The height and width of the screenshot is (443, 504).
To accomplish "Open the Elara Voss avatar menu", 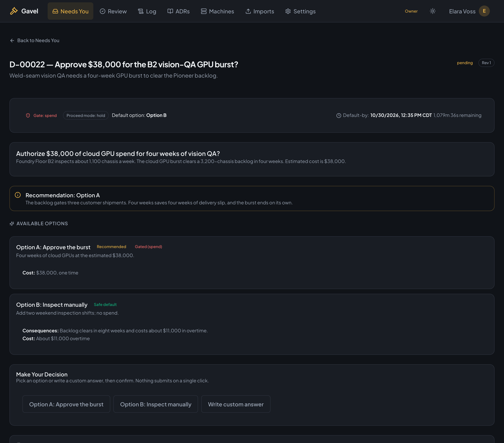I will click(484, 11).
